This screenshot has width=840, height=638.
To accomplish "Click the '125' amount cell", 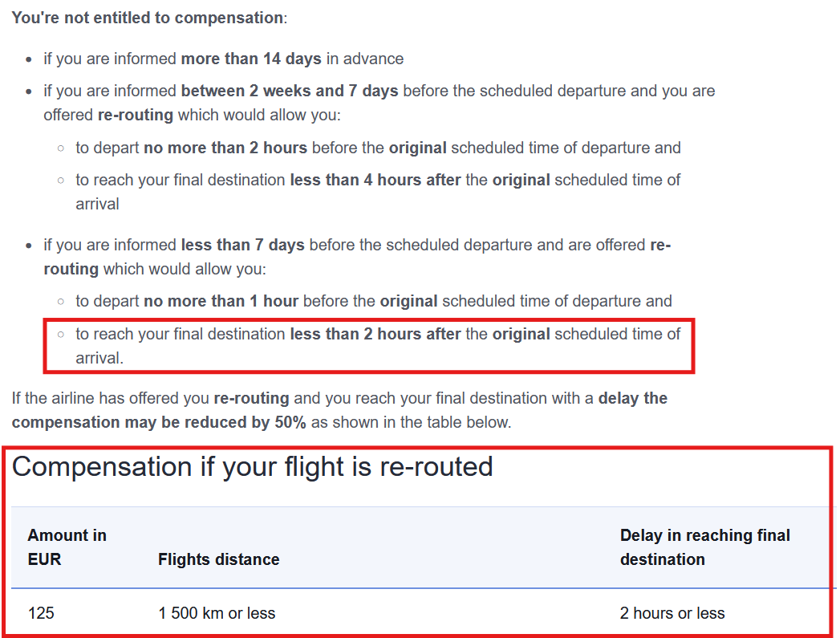I will [x=41, y=613].
